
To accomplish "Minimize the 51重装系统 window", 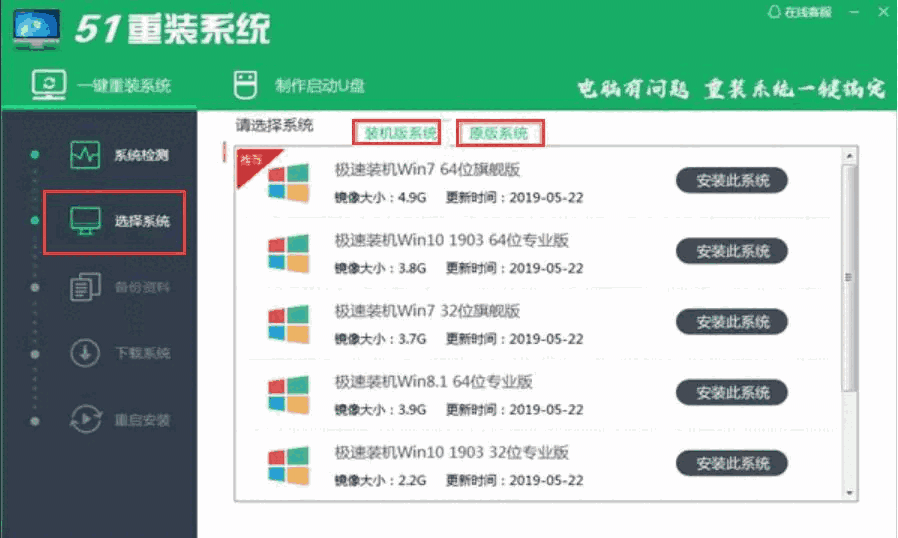I will point(854,12).
